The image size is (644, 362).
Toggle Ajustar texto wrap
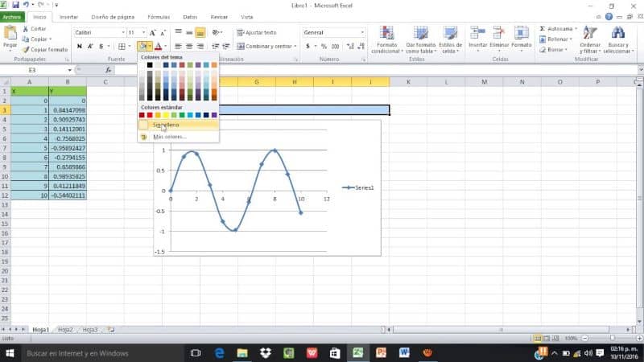coord(257,32)
